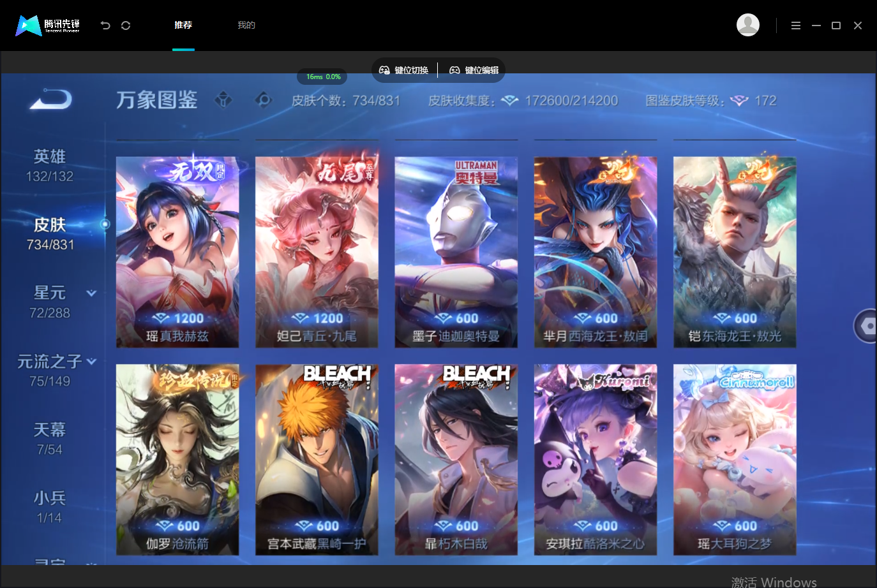877x588 pixels.
Task: Click the 16ms 0.0% latency indicator
Action: [x=323, y=77]
